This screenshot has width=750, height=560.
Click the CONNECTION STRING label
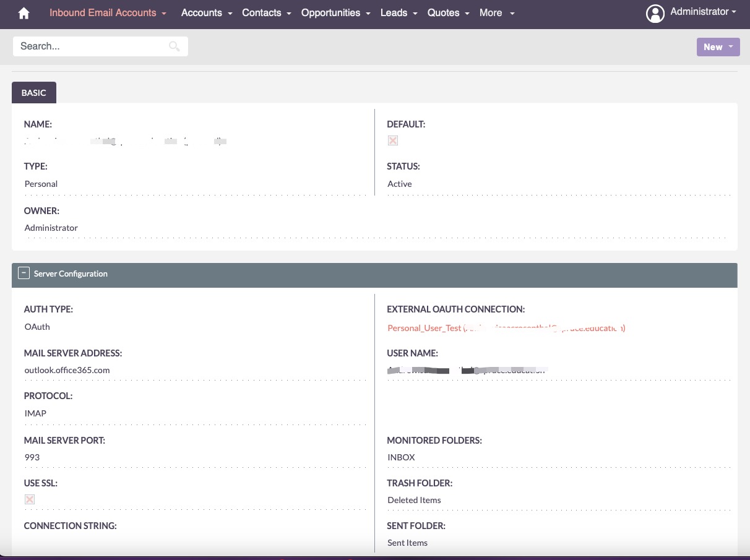coord(70,526)
